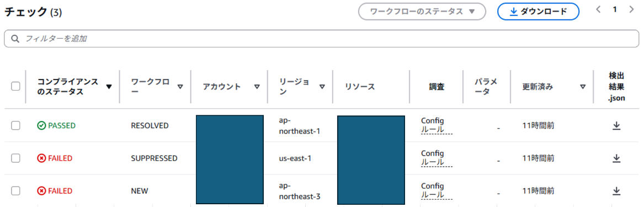Open the ワークフローのステータス dropdown
The height and width of the screenshot is (207, 644).
pyautogui.click(x=422, y=12)
